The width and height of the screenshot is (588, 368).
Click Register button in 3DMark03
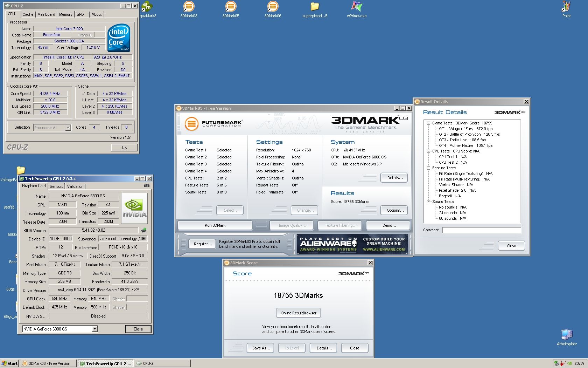point(203,244)
